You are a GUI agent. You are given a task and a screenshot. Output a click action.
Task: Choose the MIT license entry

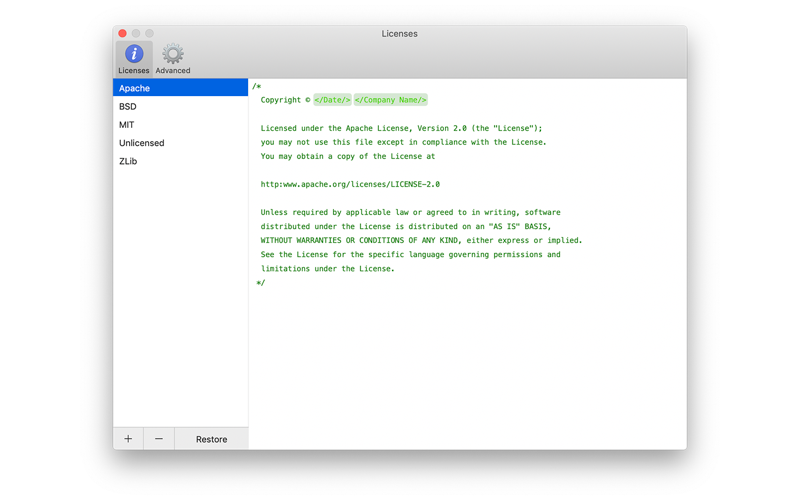coord(181,124)
